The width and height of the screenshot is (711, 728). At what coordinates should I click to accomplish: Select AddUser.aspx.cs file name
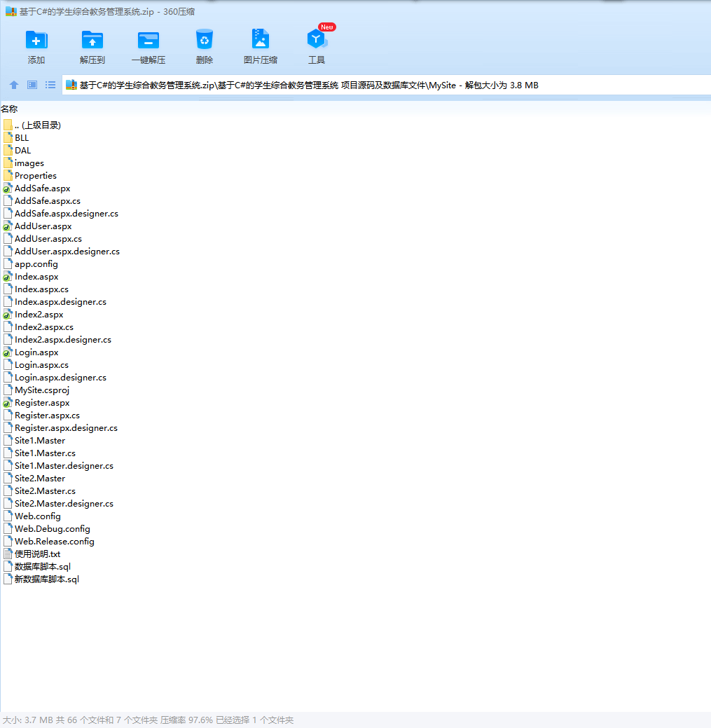(x=48, y=239)
